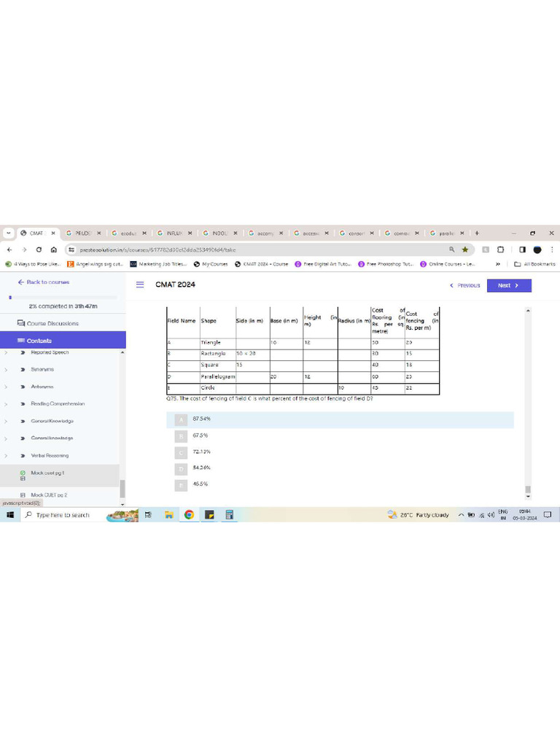Viewport: 560px width, 747px height.
Task: Open the My Courses bookmark
Action: coord(211,264)
